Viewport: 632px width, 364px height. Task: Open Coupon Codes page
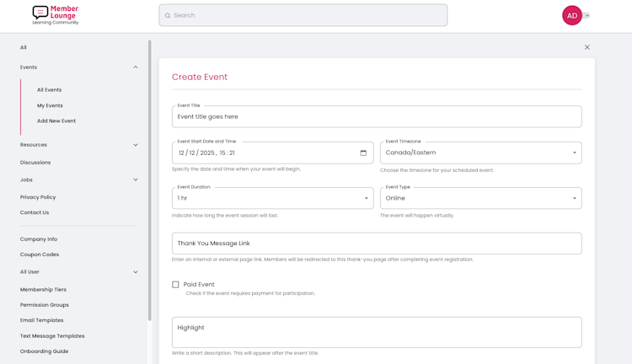(x=40, y=254)
